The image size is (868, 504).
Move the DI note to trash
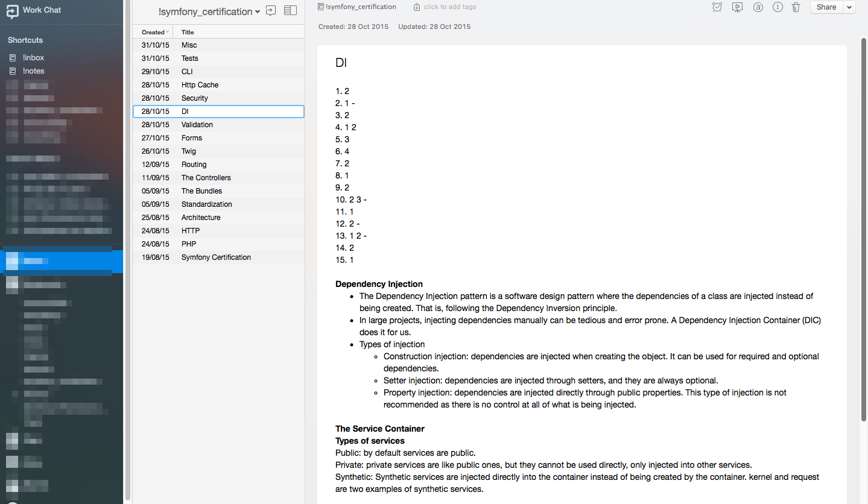click(796, 7)
